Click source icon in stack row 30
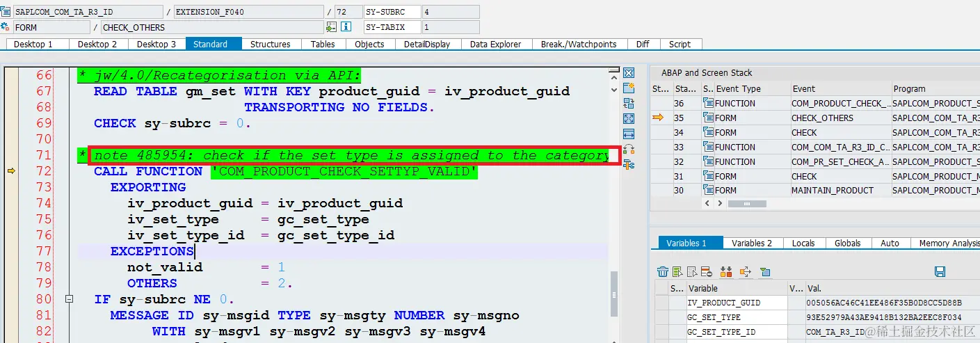 [x=708, y=190]
